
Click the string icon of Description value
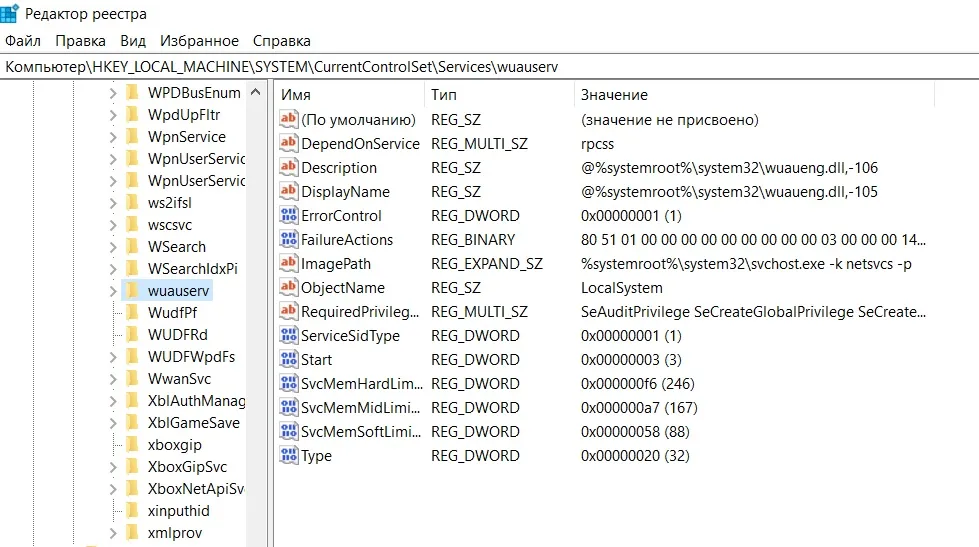(288, 167)
